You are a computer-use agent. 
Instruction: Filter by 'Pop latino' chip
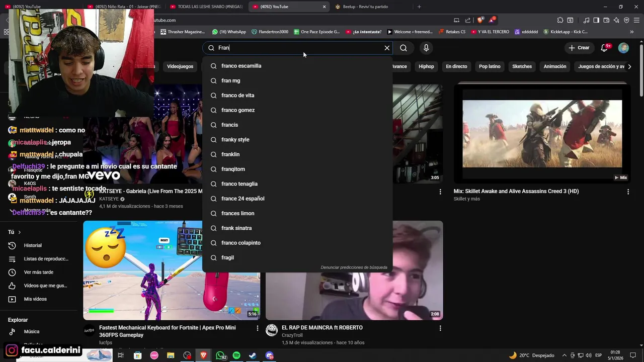click(490, 66)
